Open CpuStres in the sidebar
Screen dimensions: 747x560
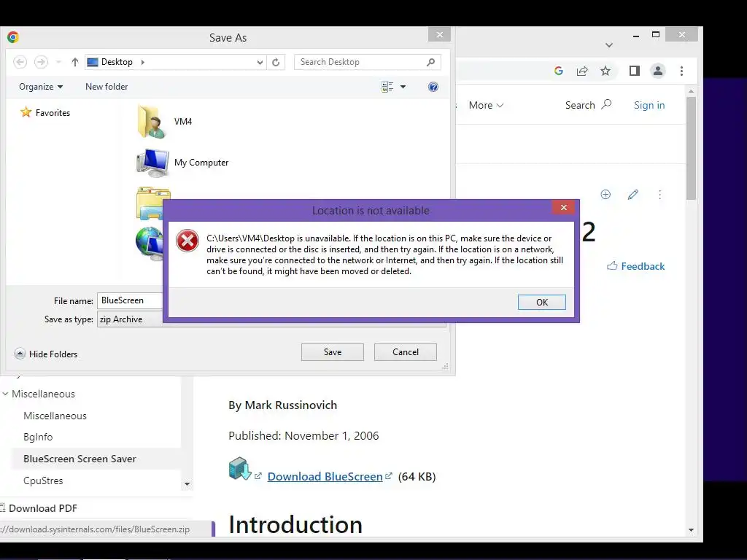pos(43,481)
